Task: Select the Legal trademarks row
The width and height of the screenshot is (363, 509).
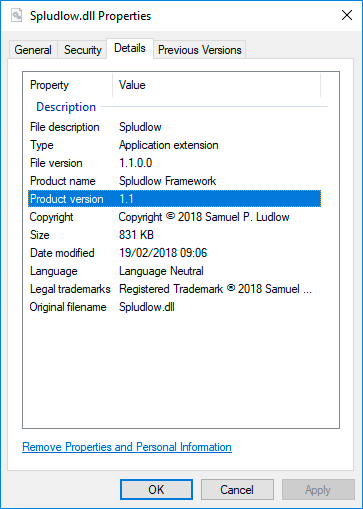Action: tap(174, 289)
